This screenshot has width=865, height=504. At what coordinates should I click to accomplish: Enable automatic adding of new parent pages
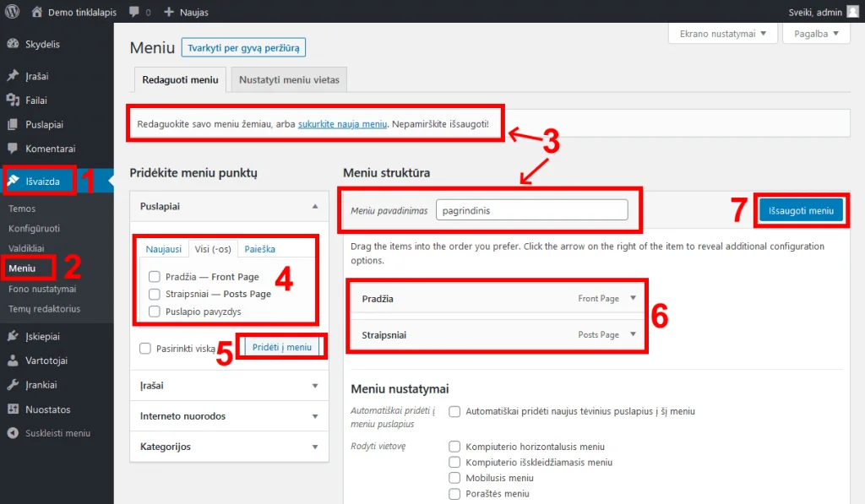pyautogui.click(x=454, y=411)
